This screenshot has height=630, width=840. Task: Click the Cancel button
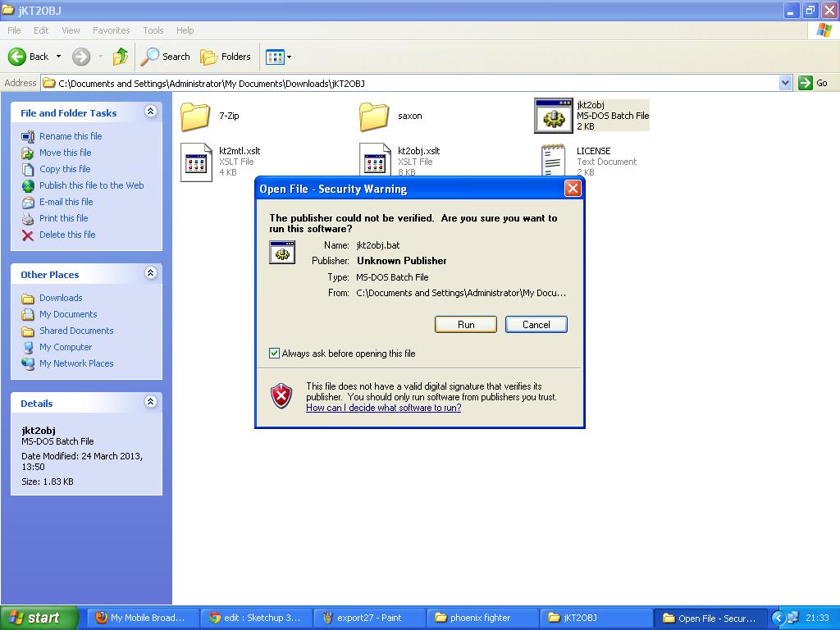[x=536, y=325]
